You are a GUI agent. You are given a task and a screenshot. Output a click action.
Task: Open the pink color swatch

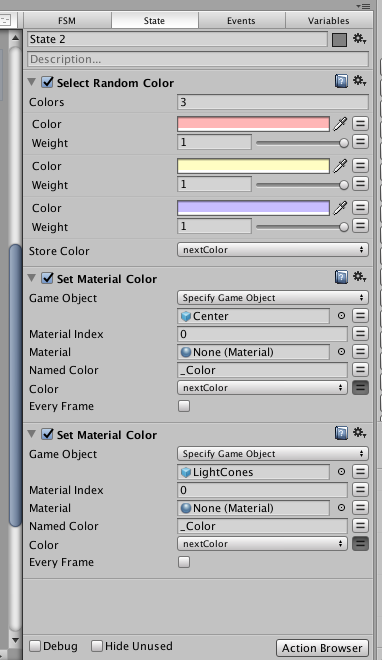click(x=253, y=124)
